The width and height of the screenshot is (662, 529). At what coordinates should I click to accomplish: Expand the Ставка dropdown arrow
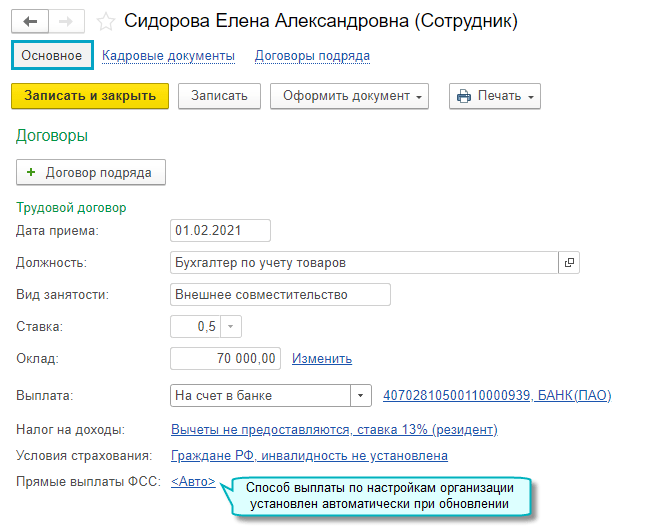[x=231, y=327]
